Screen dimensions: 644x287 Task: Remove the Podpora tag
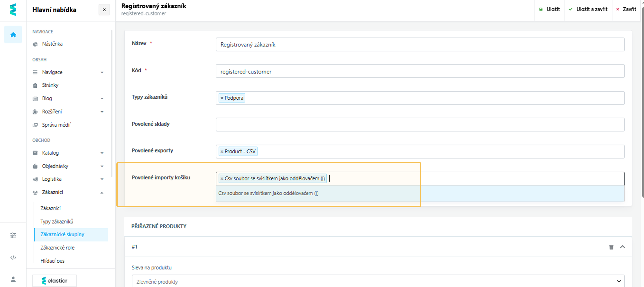pos(222,98)
